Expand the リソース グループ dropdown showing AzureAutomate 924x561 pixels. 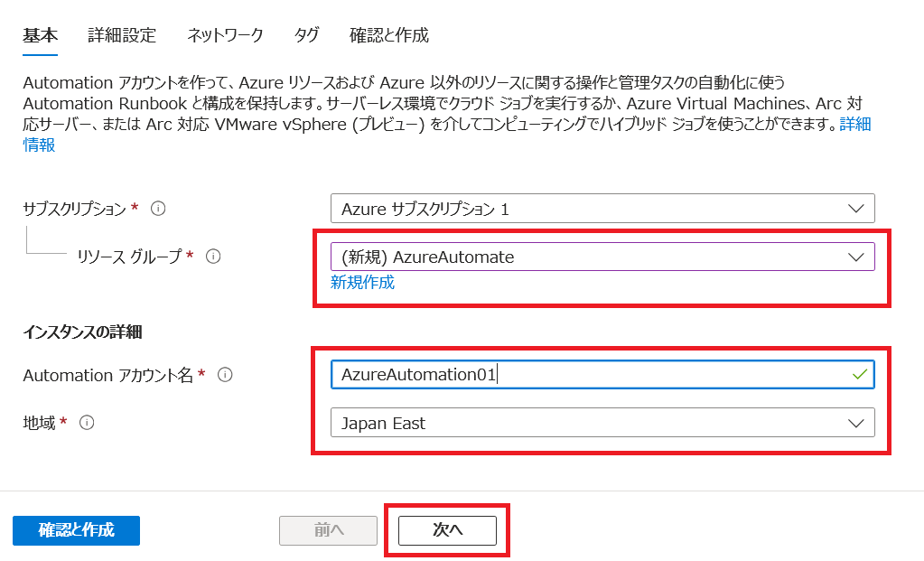(602, 257)
